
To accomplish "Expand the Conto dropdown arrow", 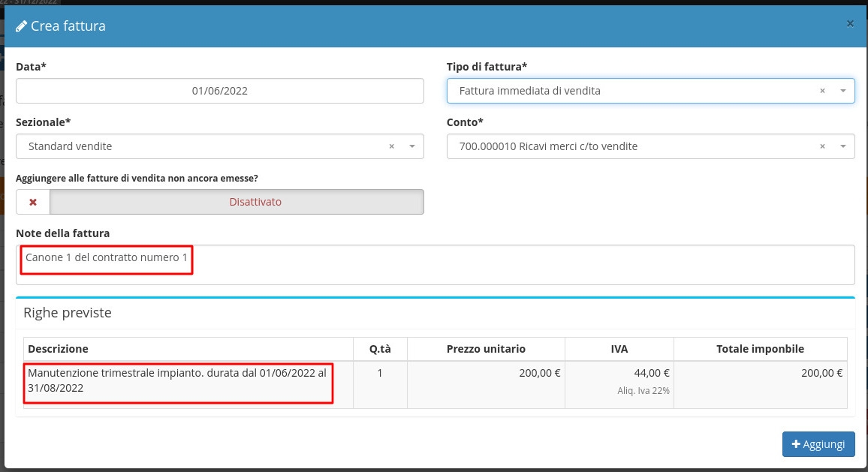I will click(x=842, y=146).
